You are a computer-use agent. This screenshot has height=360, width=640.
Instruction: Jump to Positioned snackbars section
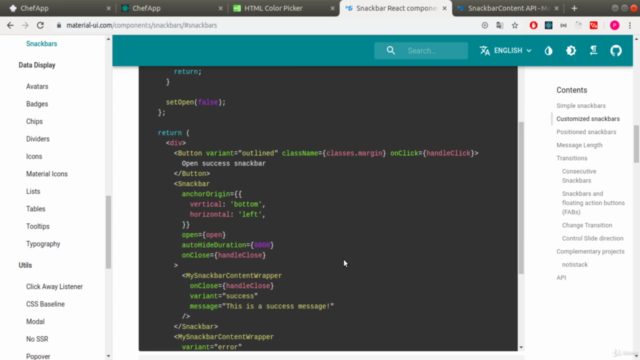point(586,132)
